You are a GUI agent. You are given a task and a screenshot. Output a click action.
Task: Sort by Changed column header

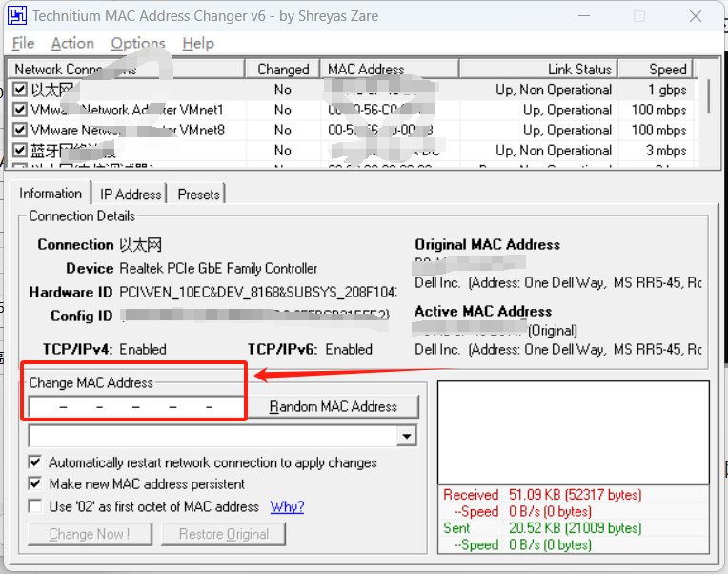tap(283, 70)
